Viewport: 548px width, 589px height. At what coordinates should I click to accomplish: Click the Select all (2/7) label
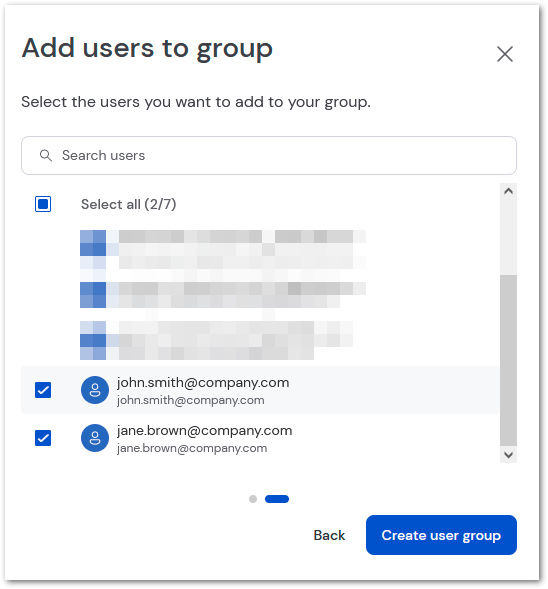[128, 204]
